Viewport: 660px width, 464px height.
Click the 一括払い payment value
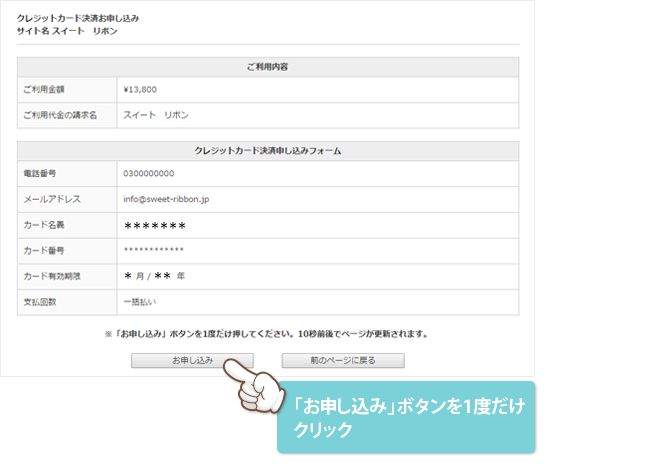140,302
